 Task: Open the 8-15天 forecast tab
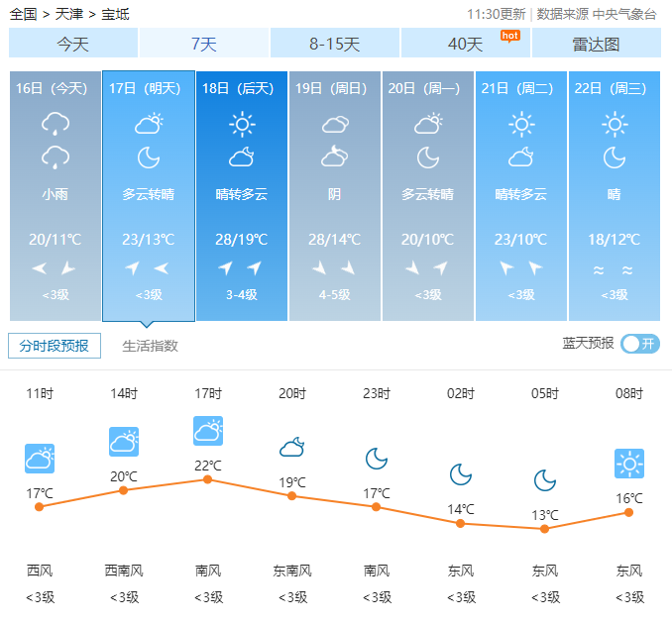(x=335, y=44)
